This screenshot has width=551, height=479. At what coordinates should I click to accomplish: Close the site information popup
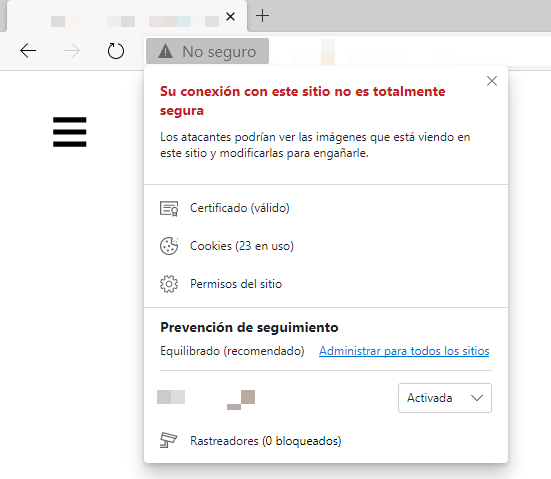click(492, 81)
